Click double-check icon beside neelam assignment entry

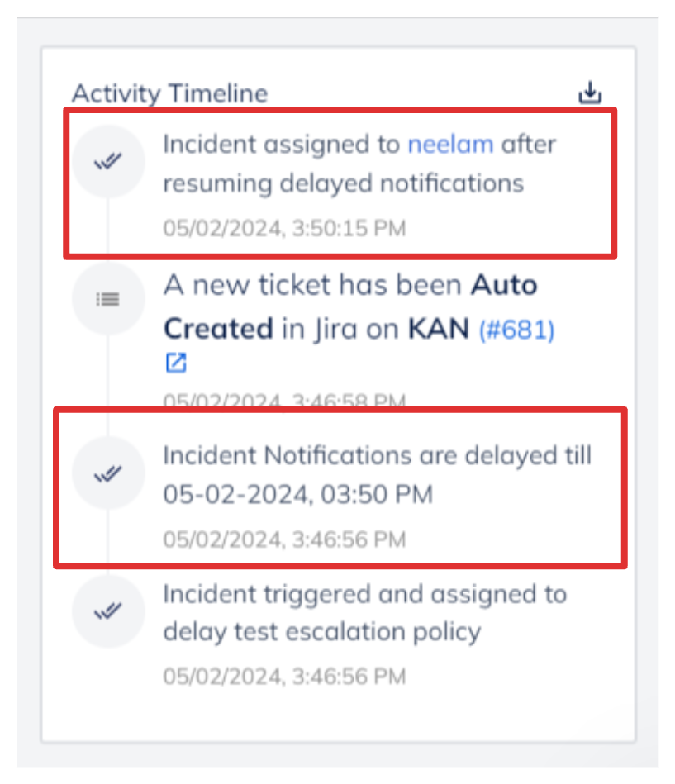pos(108,162)
